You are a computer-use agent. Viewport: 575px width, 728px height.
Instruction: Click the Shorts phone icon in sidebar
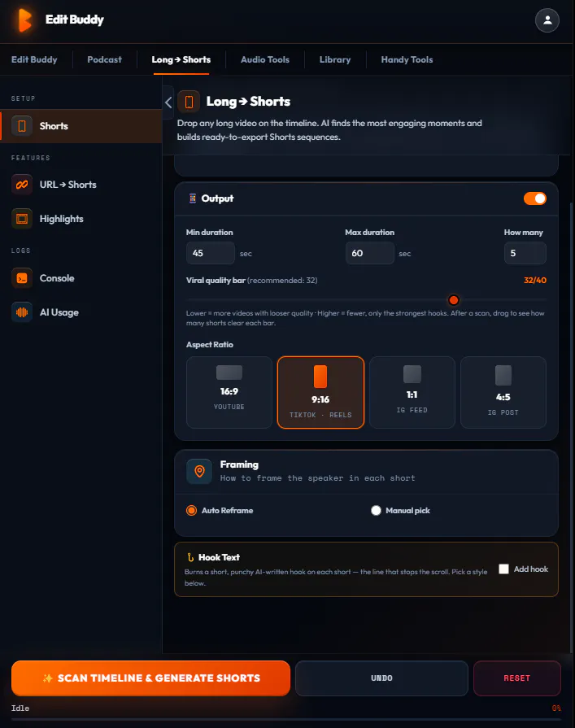pos(22,126)
